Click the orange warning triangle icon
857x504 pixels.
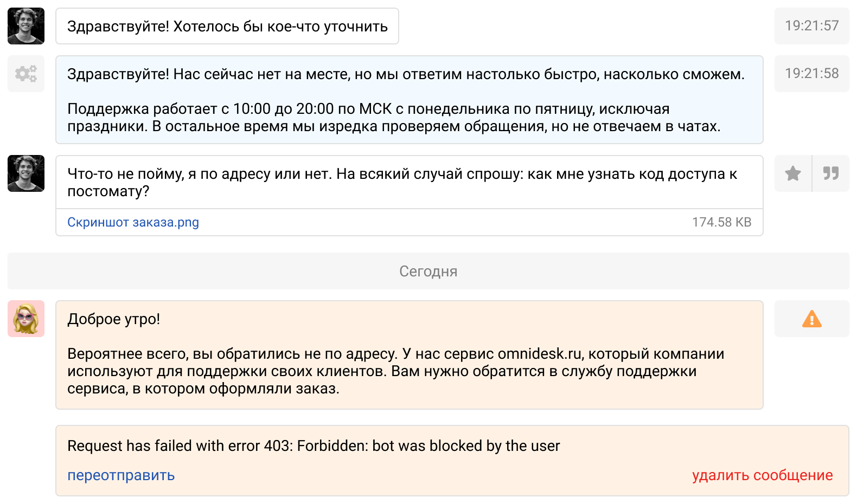coord(811,319)
